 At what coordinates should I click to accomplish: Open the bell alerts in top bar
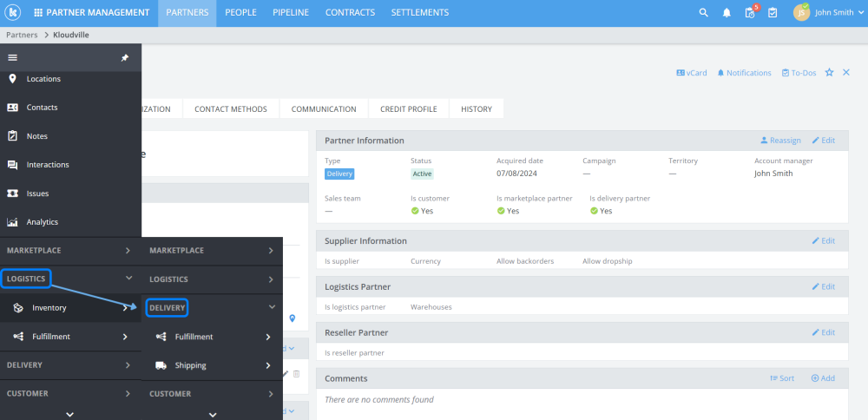pyautogui.click(x=727, y=13)
